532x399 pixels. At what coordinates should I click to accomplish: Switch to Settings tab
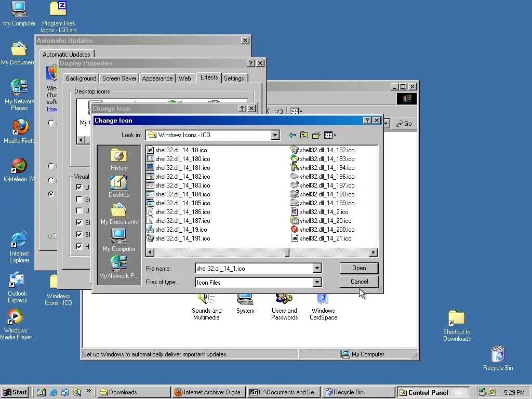pos(234,78)
